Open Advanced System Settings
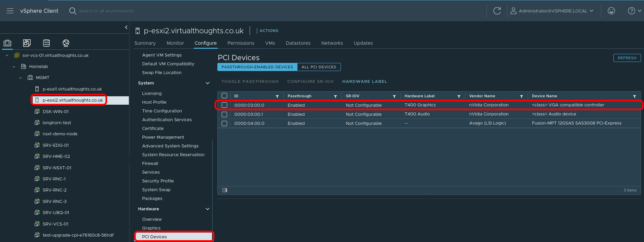The height and width of the screenshot is (242, 644). [x=170, y=146]
